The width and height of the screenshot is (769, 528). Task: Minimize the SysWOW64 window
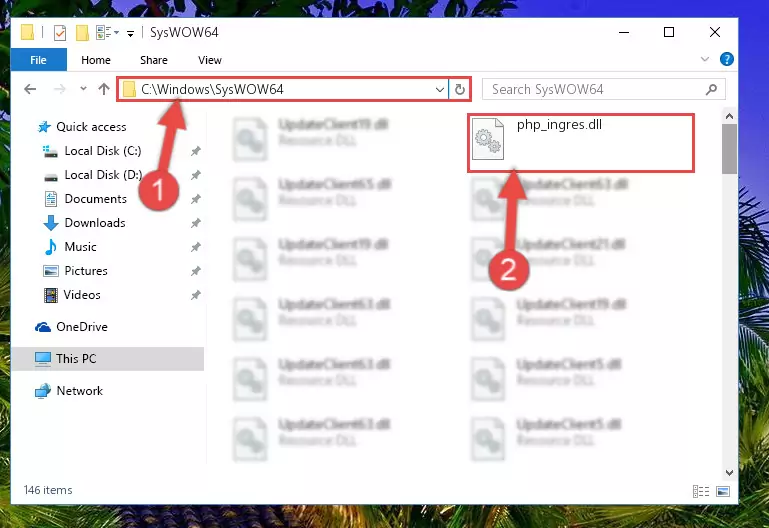coord(624,32)
